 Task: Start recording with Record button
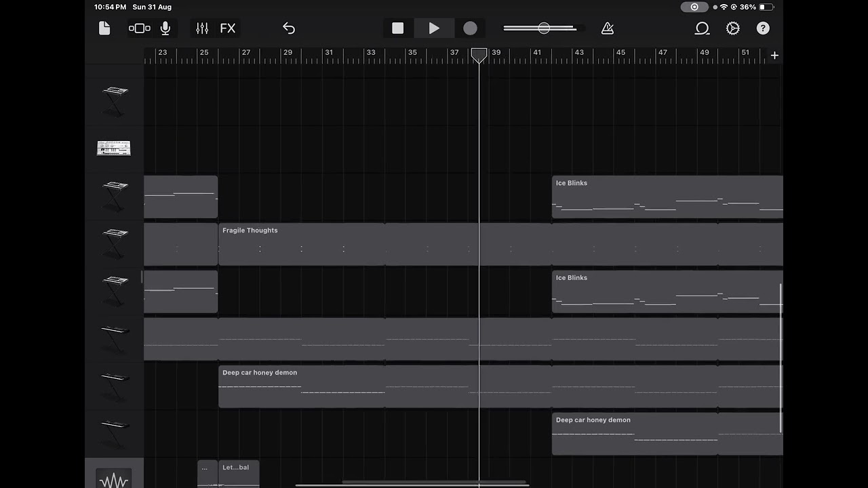pos(470,28)
